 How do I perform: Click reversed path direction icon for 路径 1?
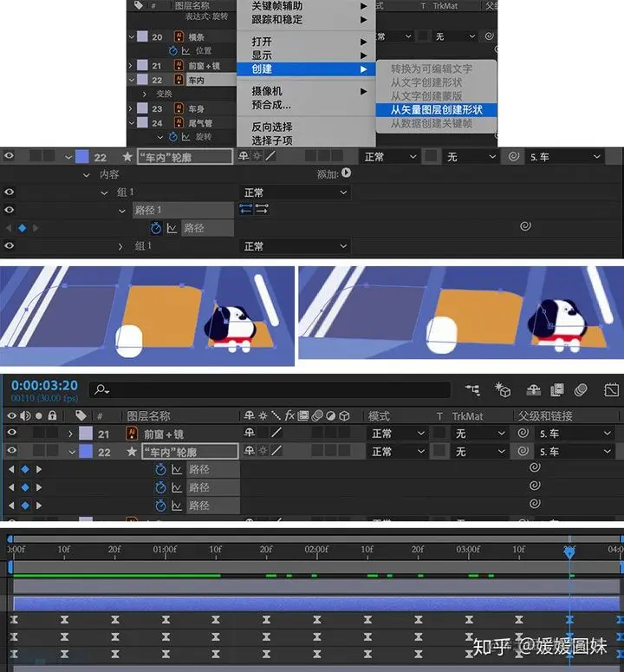[246, 209]
